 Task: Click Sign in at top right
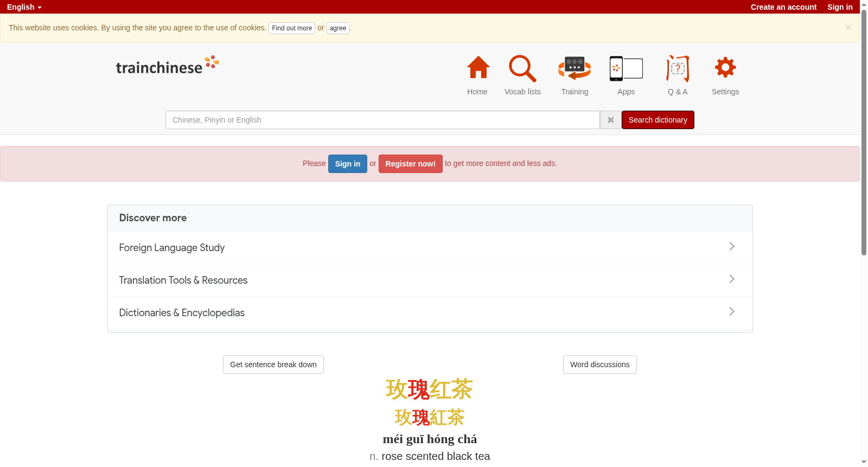point(840,7)
